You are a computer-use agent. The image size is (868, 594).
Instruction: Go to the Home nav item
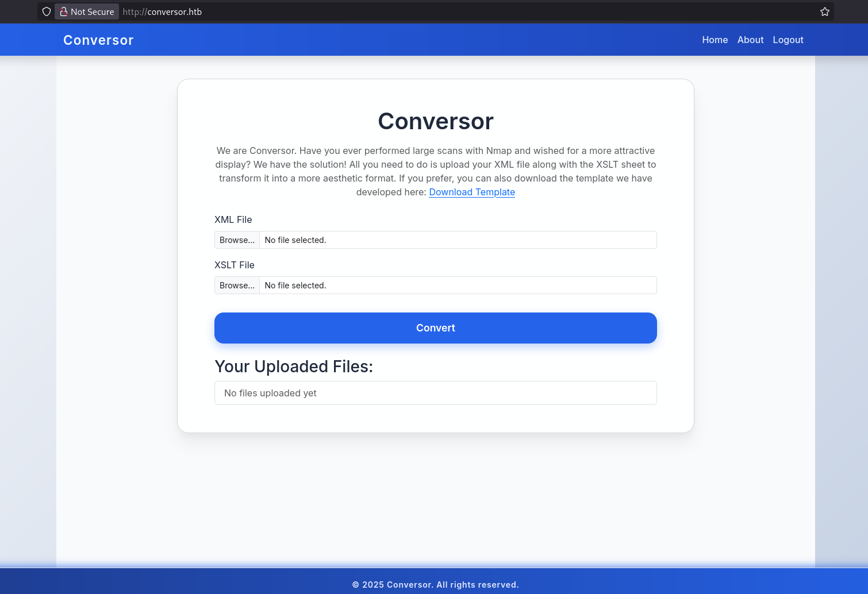pyautogui.click(x=715, y=40)
